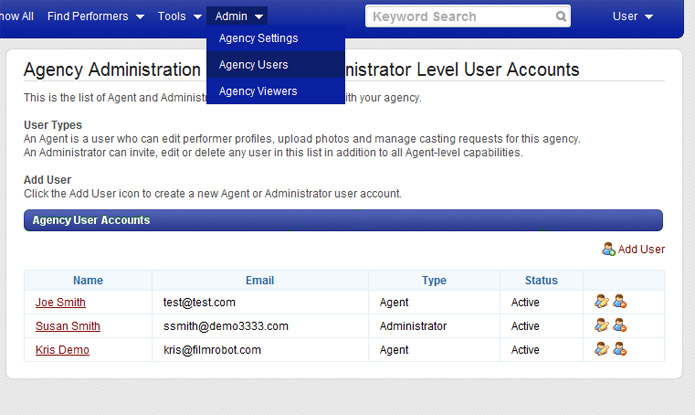Image resolution: width=695 pixels, height=415 pixels.
Task: Delete user Joe Smith via remove icon
Action: pyautogui.click(x=620, y=301)
